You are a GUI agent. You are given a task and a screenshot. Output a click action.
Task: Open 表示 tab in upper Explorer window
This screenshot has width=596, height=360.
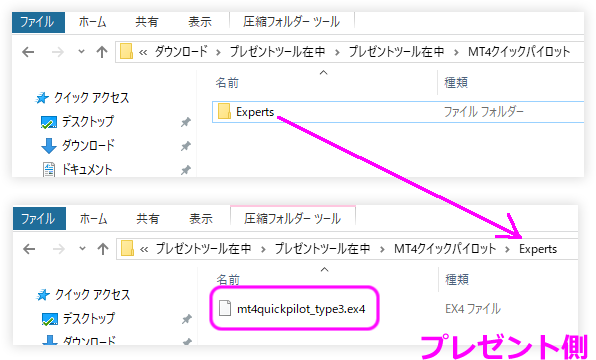[x=200, y=22]
